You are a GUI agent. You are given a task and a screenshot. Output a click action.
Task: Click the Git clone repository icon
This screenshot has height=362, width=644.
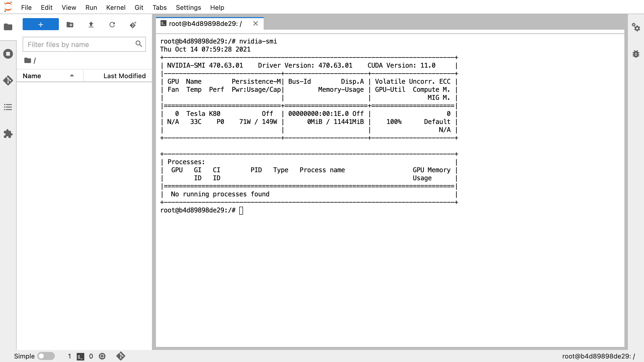point(133,25)
